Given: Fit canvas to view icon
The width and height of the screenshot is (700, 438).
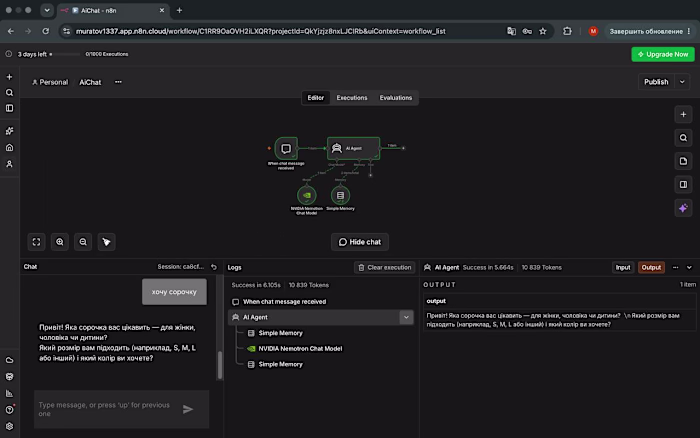Looking at the screenshot, I should pyautogui.click(x=36, y=242).
